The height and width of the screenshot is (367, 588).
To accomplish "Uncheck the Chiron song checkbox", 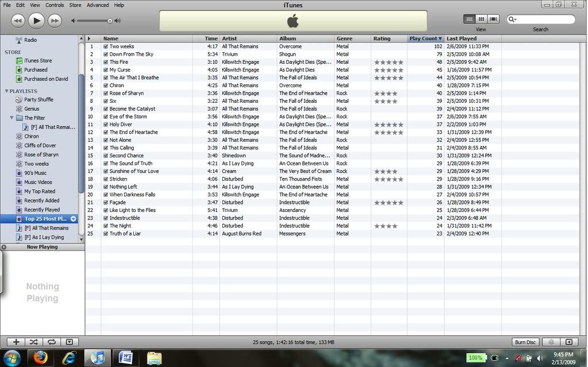I will [x=106, y=86].
